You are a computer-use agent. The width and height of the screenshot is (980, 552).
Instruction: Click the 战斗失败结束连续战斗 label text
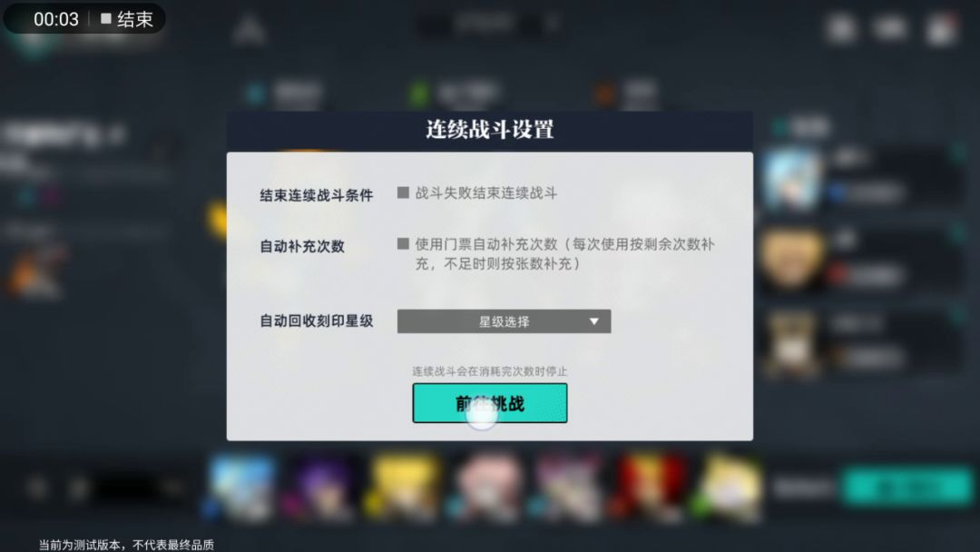coord(485,193)
